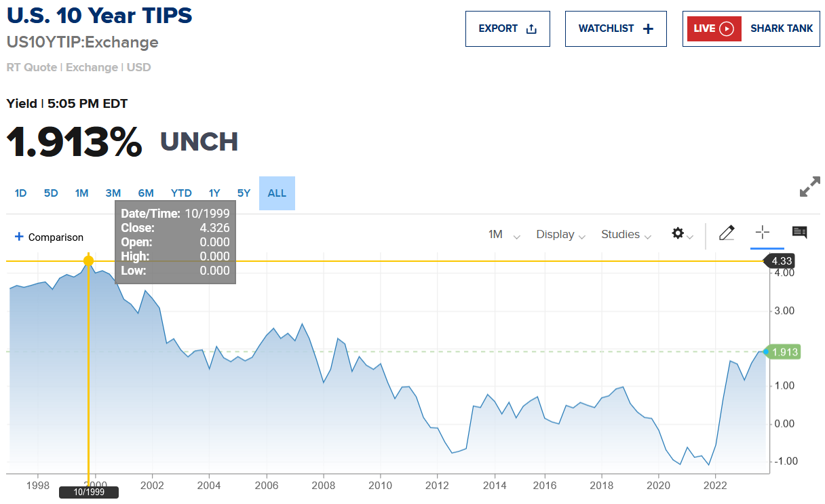Click the plus icon beside Comparison
Viewport: 825px width, 504px height.
tap(19, 237)
